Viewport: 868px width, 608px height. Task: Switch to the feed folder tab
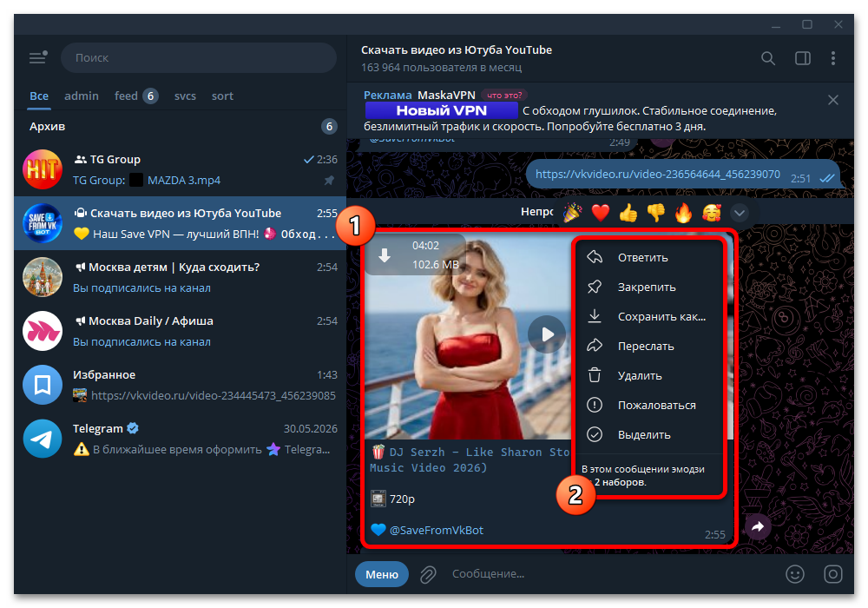(x=136, y=96)
